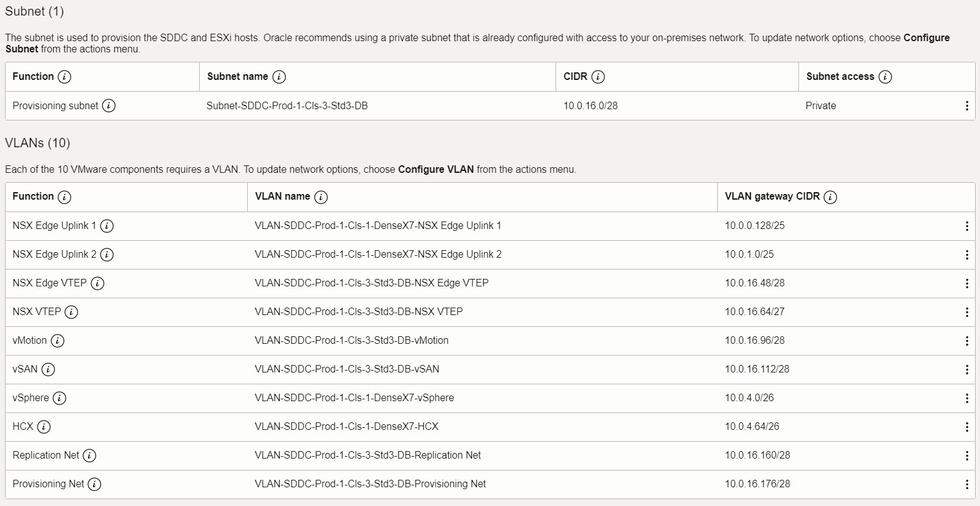Viewport: 980px width, 506px height.
Task: Click gateway CIDR 10.0.16.48/28
Action: (x=755, y=283)
